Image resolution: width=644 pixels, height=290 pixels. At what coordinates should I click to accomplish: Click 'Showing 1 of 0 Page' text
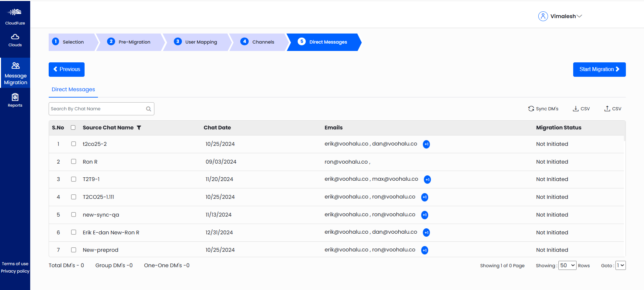coord(502,266)
